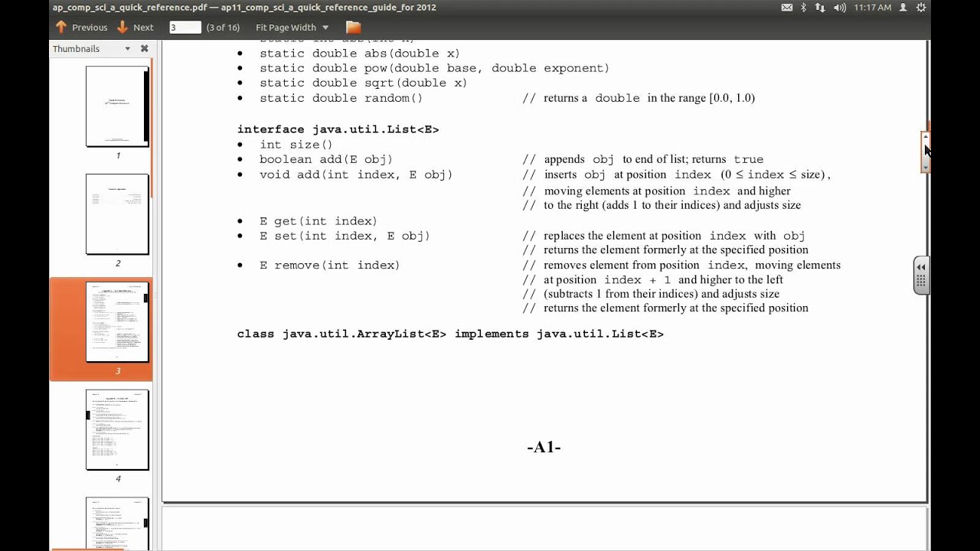Viewport: 980px width, 551px height.
Task: Click the line 'static double pow(double base, double exponent)'
Action: pyautogui.click(x=434, y=68)
